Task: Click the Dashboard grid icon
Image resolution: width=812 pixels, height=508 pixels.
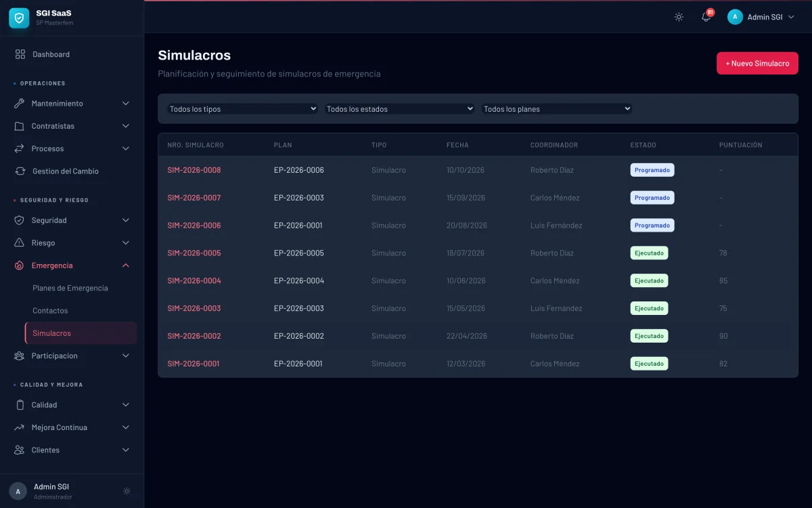Action: click(x=20, y=54)
